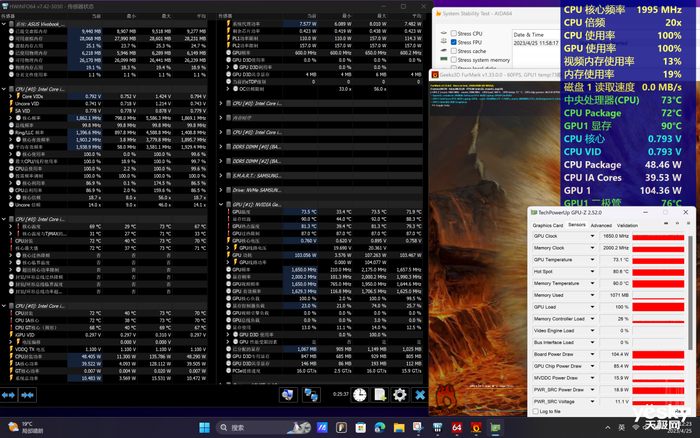Screen dimensions: 700x438
Task: Click the Memory Temperature 90.0 °C value in GPU-Z
Action: [615, 284]
